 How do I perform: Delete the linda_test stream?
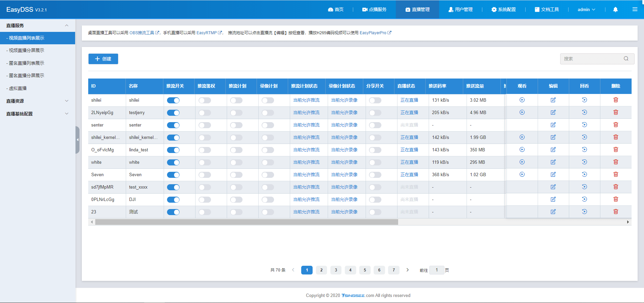[x=615, y=150]
